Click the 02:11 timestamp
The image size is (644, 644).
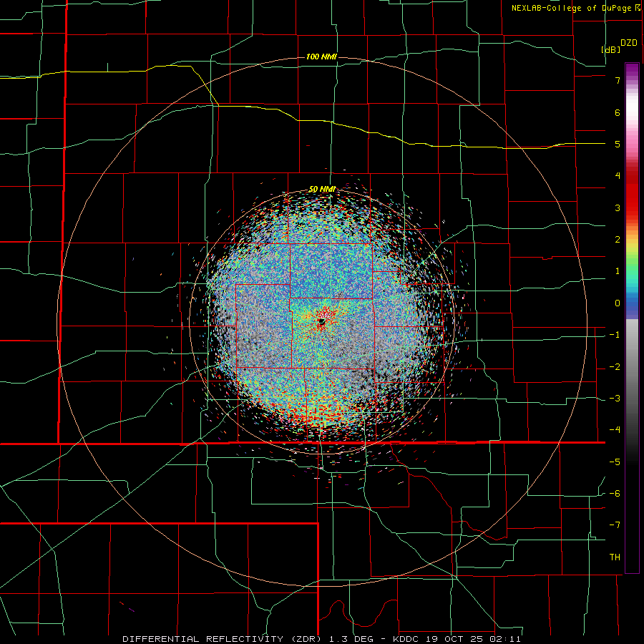(x=506, y=639)
